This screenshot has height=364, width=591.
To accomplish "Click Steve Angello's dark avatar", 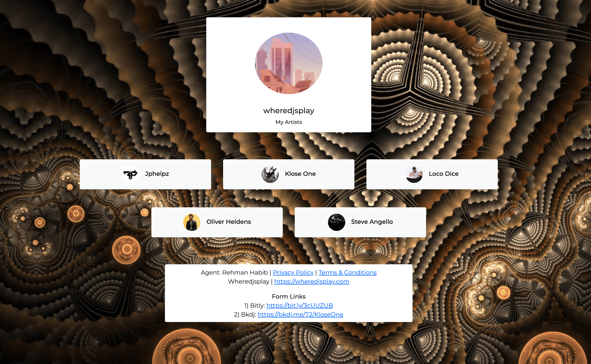I will pos(336,222).
